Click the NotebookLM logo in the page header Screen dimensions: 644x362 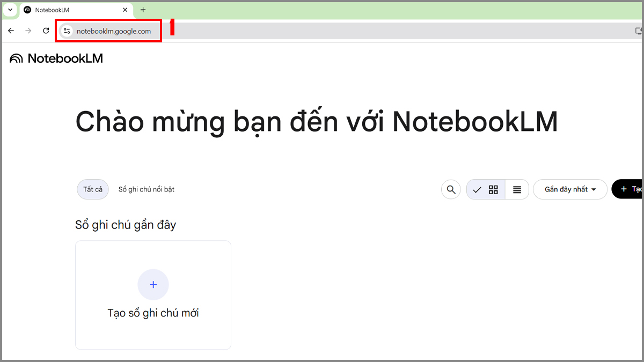(x=56, y=58)
